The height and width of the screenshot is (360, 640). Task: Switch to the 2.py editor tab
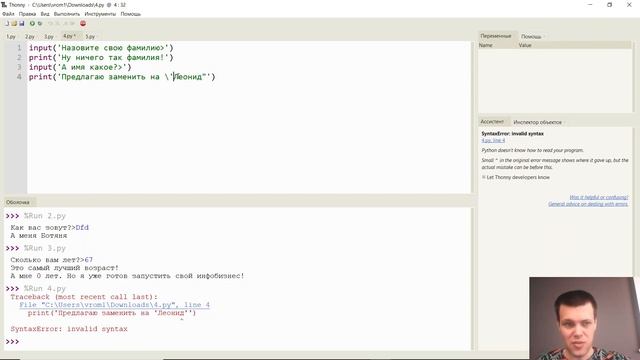click(30, 36)
